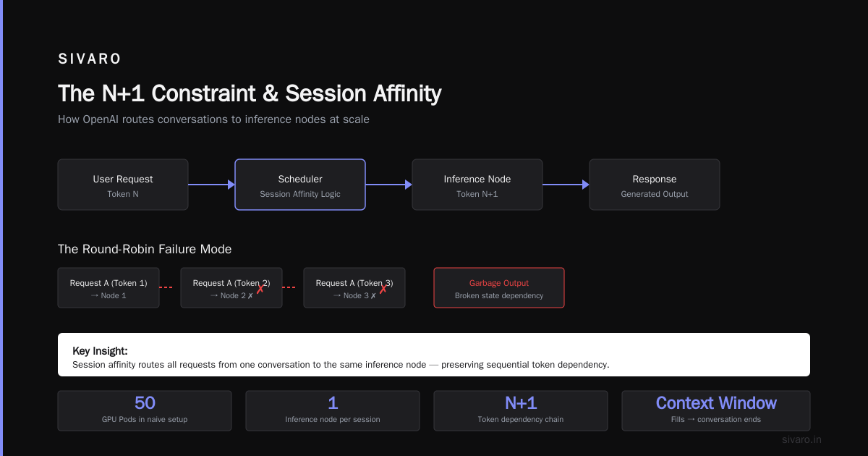This screenshot has height=456, width=868.
Task: Open the sivaro.in link in the footer
Action: (x=802, y=439)
